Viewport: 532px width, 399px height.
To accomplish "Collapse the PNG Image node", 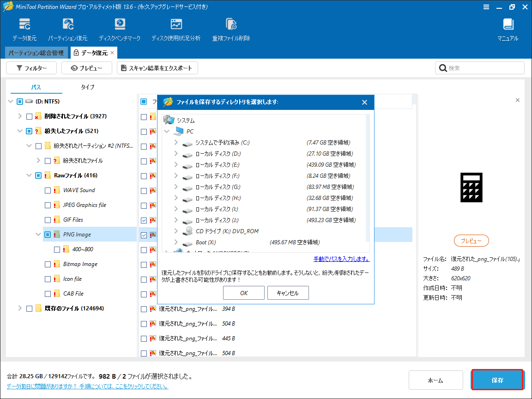I will (x=38, y=235).
